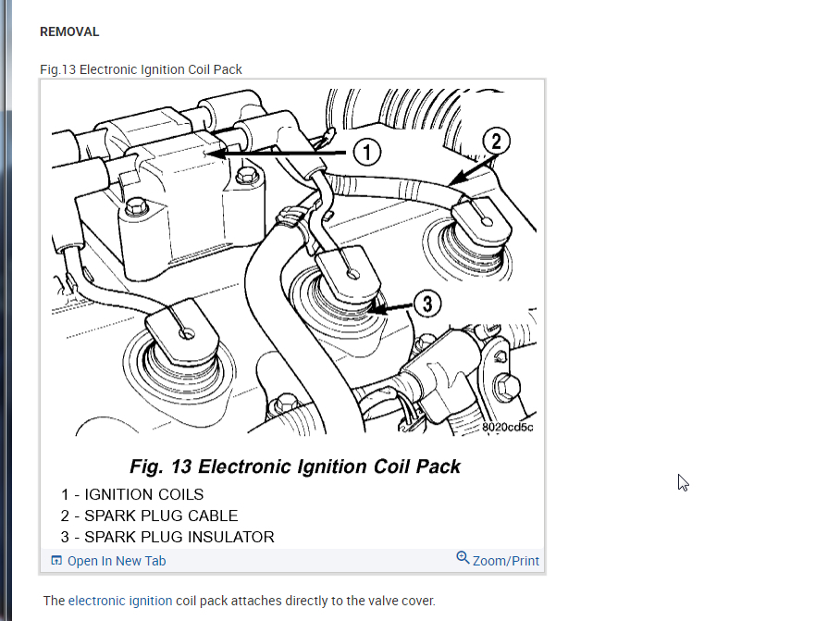Select the Zoom/Print link text
This screenshot has width=840, height=621.
click(x=506, y=561)
